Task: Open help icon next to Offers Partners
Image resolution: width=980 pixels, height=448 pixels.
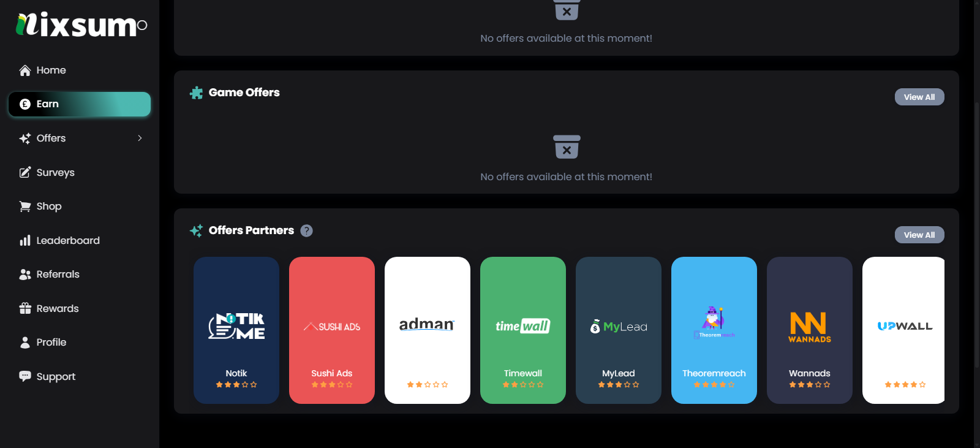Action: pos(307,230)
